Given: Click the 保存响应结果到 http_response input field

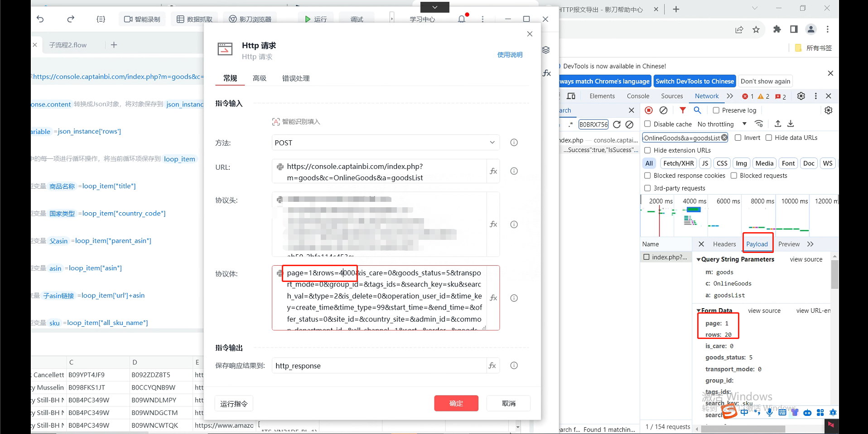Looking at the screenshot, I should tap(379, 366).
